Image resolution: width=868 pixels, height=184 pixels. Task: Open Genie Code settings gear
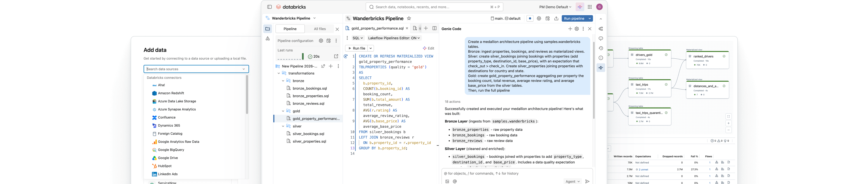point(577,29)
